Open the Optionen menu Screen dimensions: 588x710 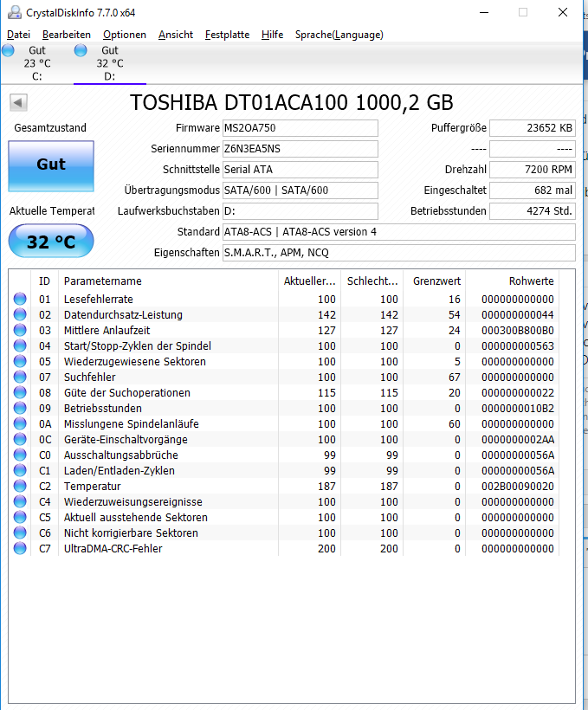click(125, 35)
